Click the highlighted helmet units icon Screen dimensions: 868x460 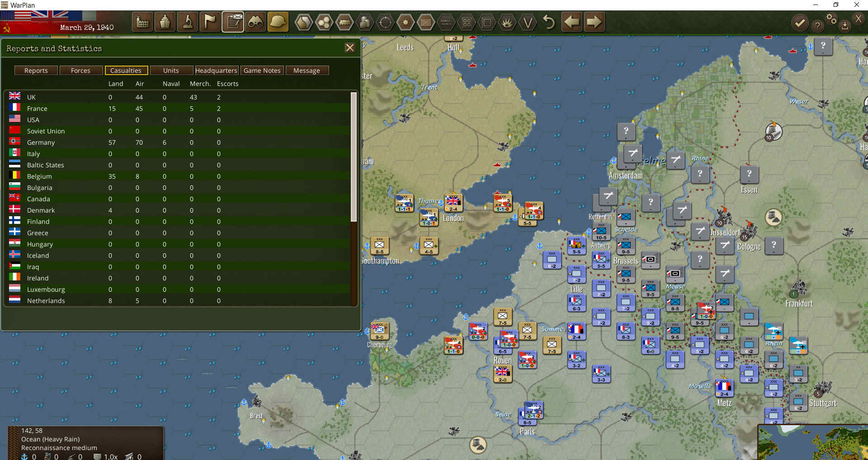click(x=278, y=22)
